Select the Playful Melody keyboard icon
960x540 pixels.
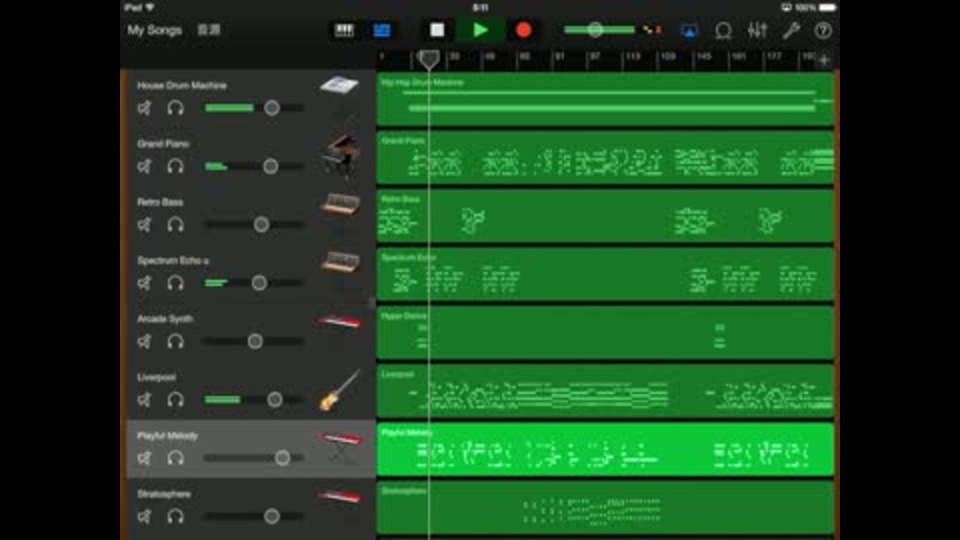340,446
